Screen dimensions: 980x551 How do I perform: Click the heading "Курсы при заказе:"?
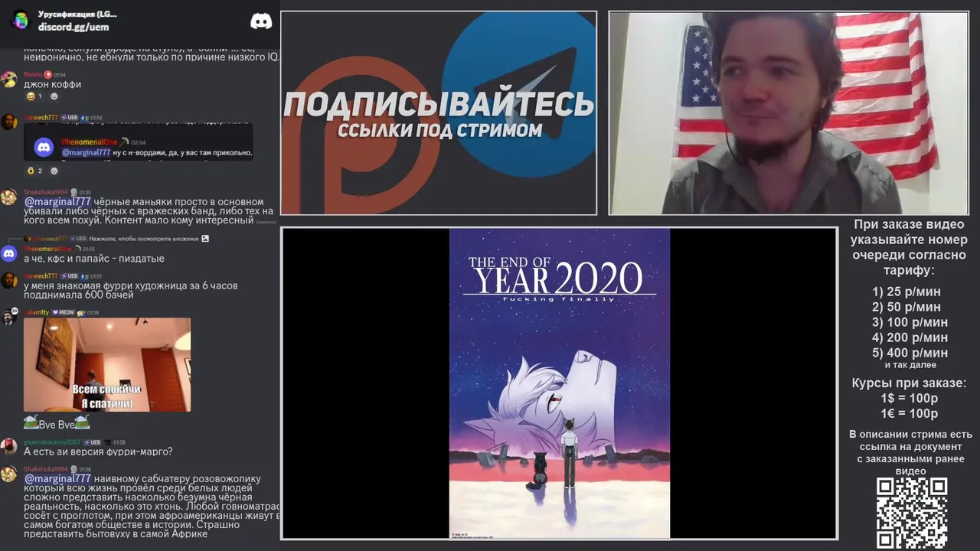tap(909, 383)
